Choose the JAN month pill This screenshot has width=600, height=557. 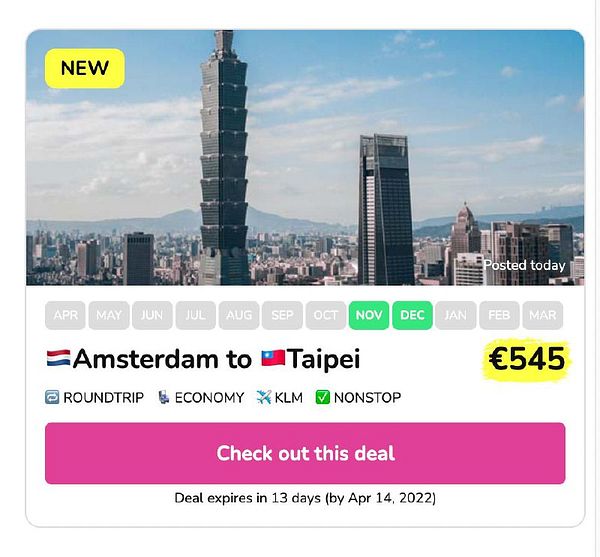[455, 315]
